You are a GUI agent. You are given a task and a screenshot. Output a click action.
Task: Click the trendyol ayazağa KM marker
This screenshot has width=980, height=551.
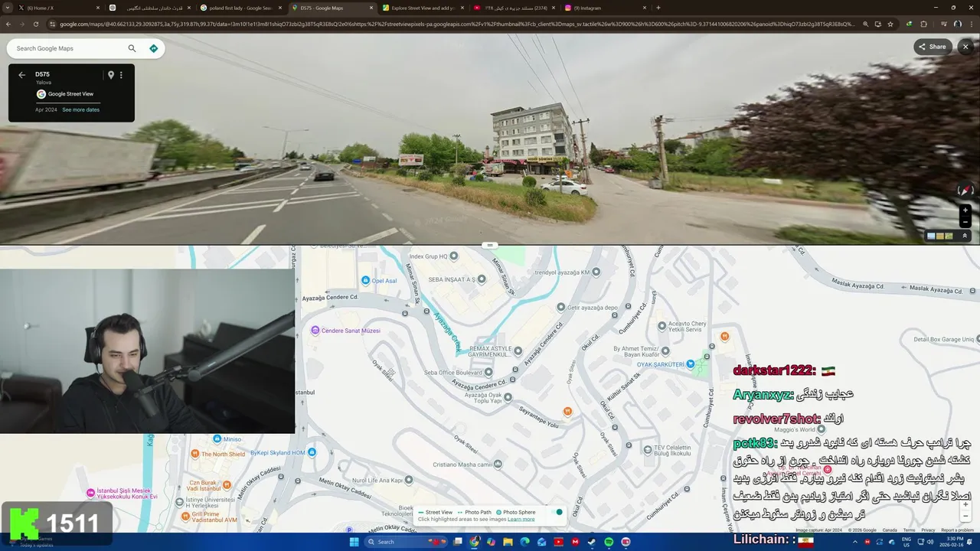[596, 272]
